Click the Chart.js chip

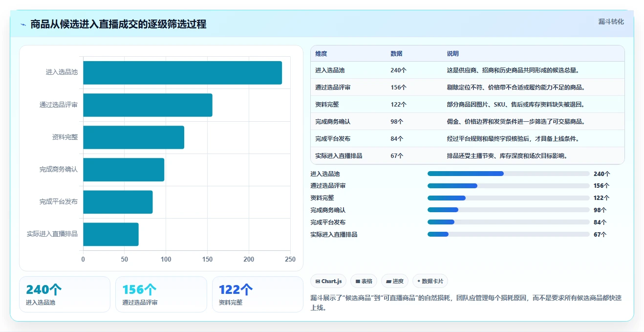tap(328, 281)
